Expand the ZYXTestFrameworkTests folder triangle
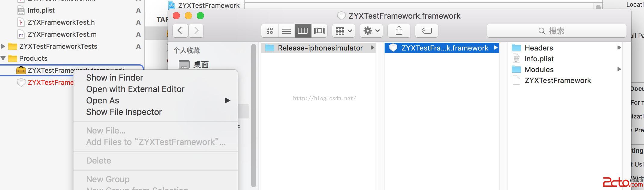Screen dimensions: 644x190 [x=3, y=46]
